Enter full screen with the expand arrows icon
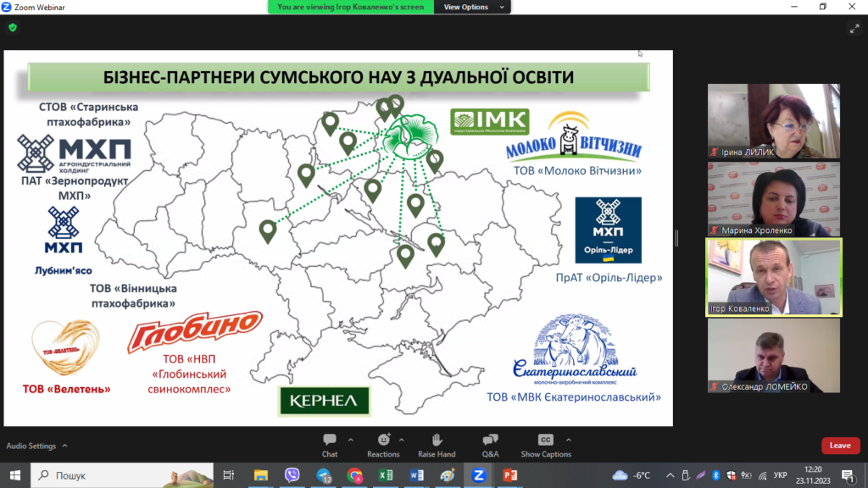The width and height of the screenshot is (868, 488). click(x=854, y=28)
